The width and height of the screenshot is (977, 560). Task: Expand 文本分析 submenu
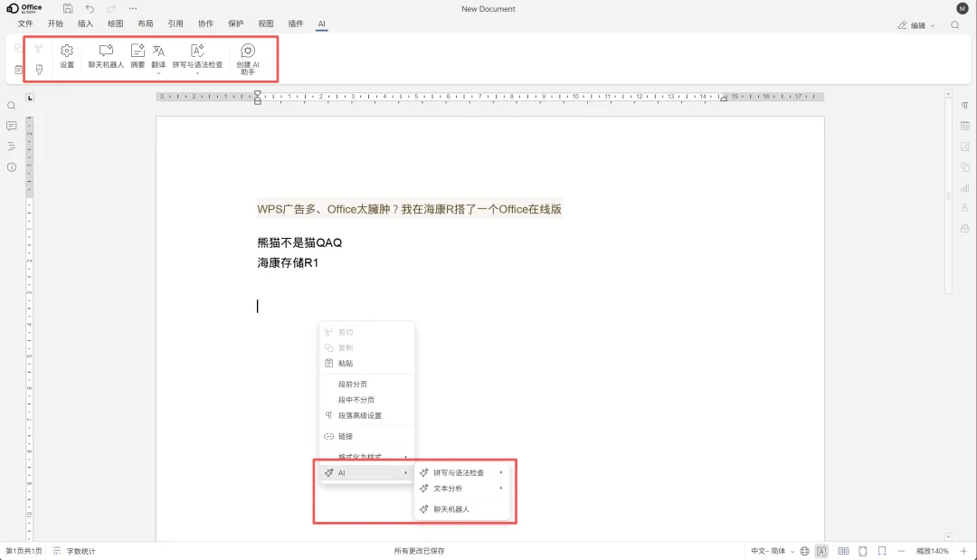point(461,489)
